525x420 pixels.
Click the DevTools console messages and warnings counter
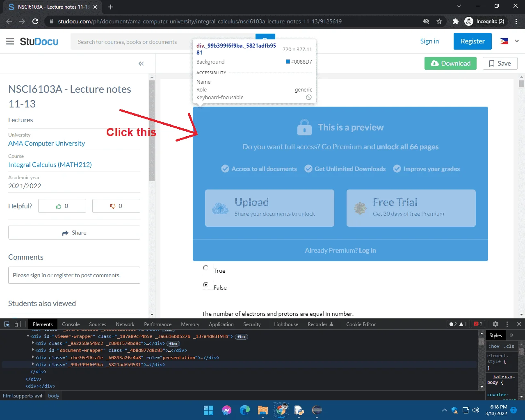click(458, 324)
